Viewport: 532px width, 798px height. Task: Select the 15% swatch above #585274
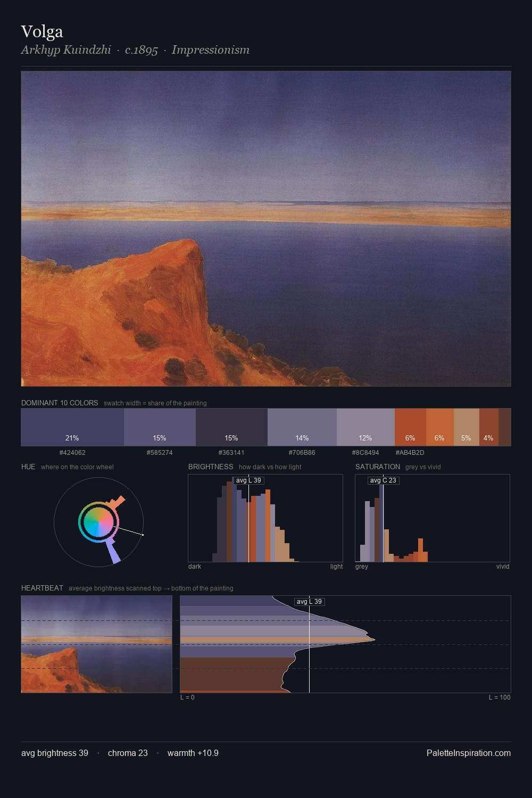click(x=160, y=427)
